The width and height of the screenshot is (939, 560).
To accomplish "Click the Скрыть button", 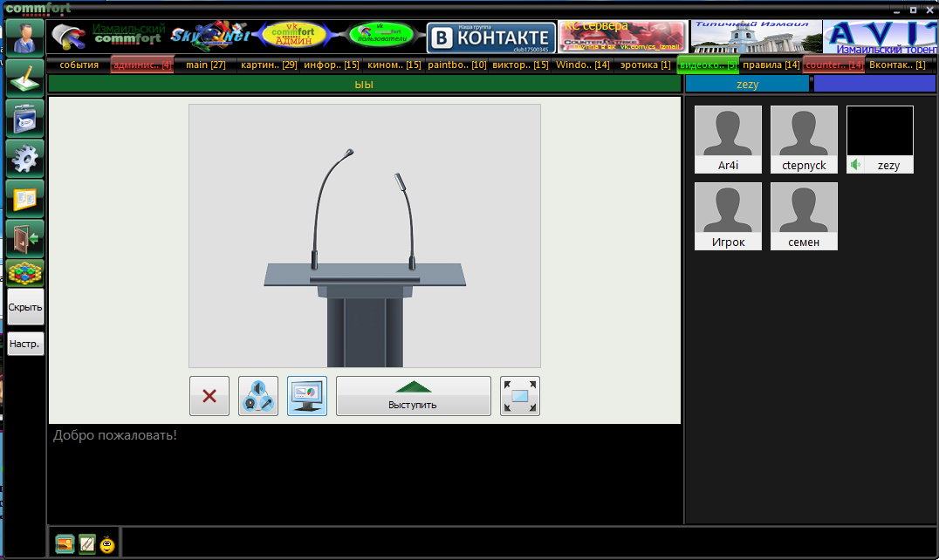I will click(25, 307).
